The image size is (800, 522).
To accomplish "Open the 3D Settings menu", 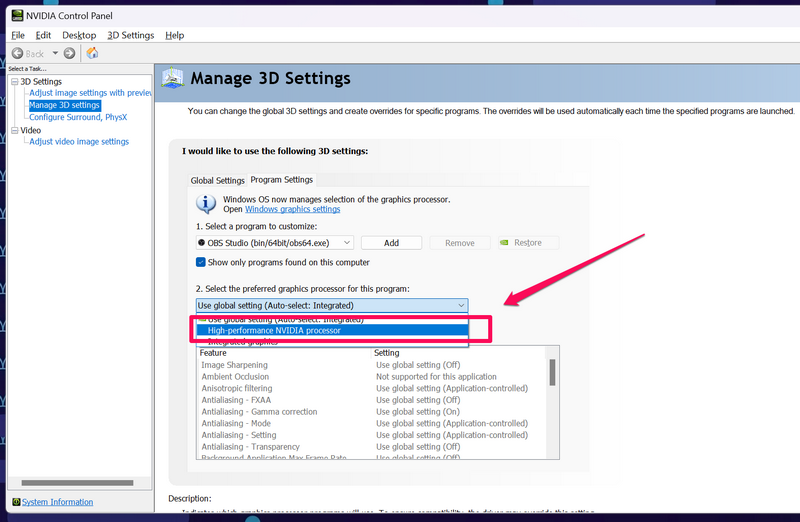I will (131, 35).
